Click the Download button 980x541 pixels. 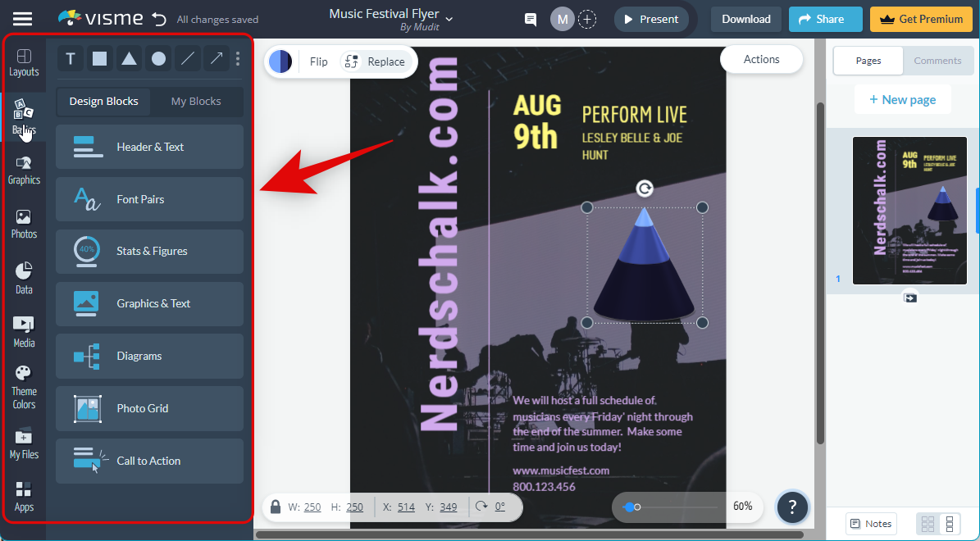pyautogui.click(x=746, y=20)
